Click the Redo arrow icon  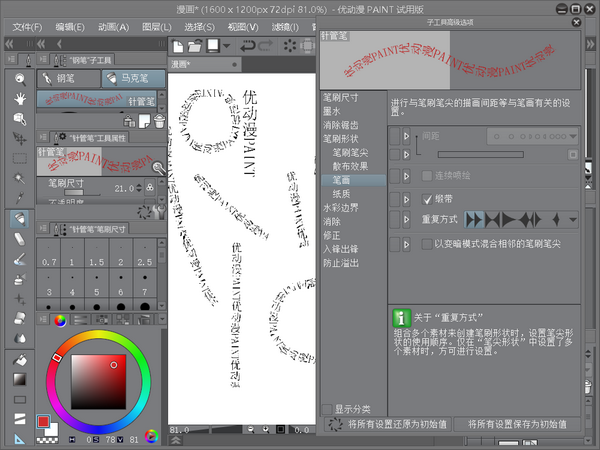(x=266, y=46)
